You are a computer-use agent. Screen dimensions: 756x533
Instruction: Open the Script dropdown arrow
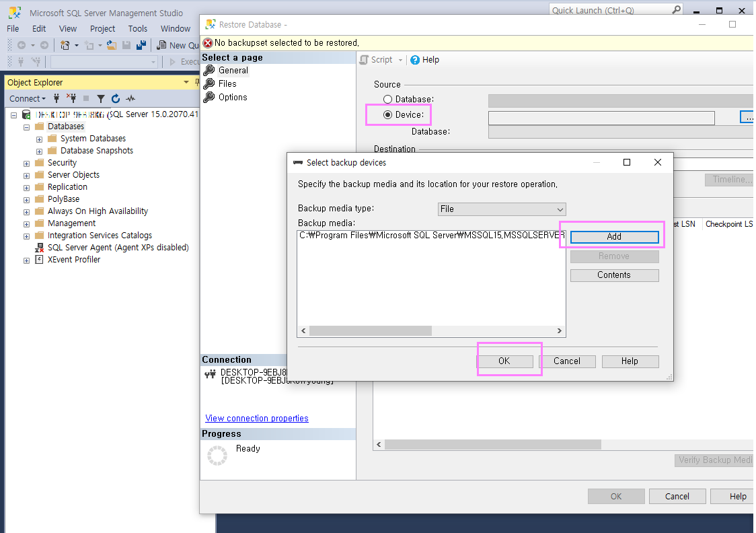pyautogui.click(x=400, y=60)
